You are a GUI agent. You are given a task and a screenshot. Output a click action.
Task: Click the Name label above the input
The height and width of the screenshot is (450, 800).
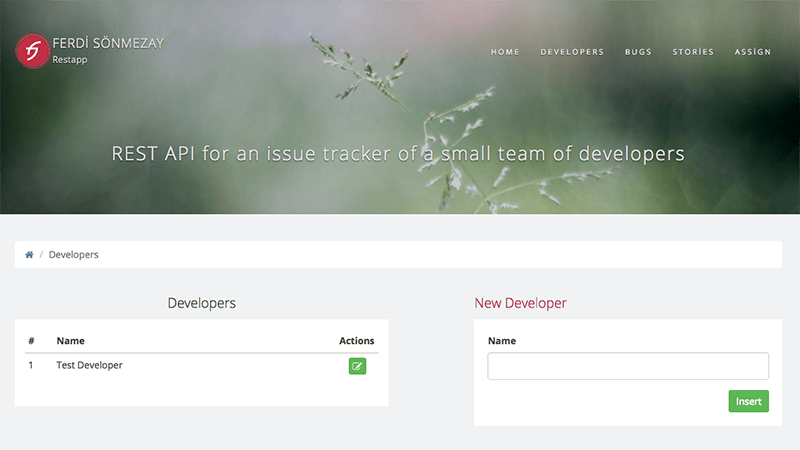click(502, 341)
